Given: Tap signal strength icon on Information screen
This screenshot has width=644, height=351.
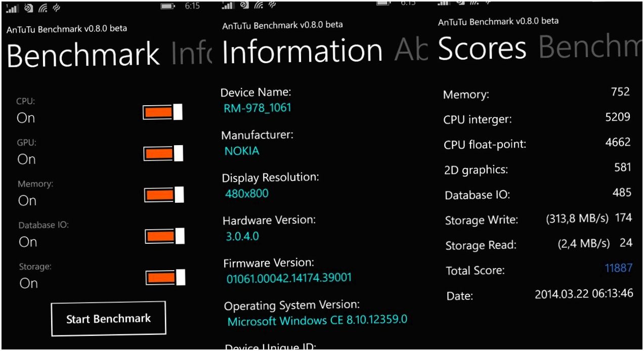Looking at the screenshot, I should click(x=228, y=6).
